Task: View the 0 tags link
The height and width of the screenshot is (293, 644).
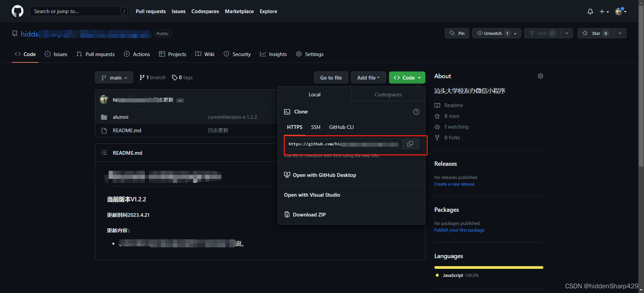Action: pyautogui.click(x=182, y=78)
